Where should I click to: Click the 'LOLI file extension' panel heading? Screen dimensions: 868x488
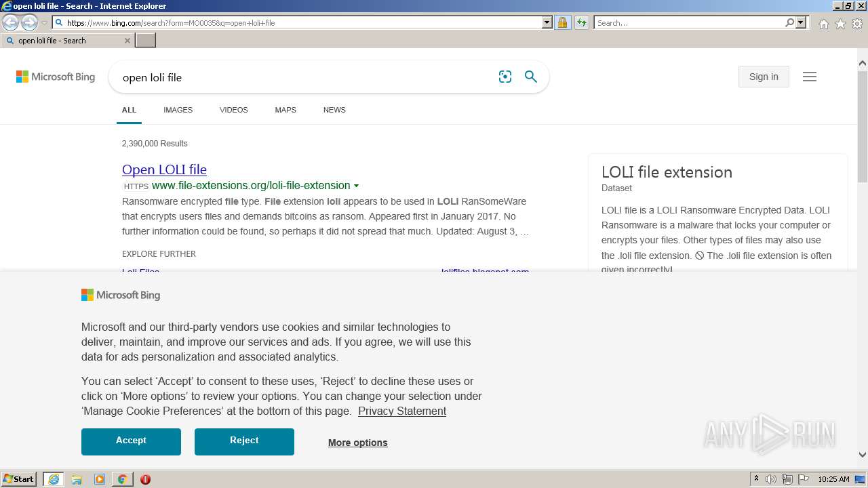667,172
